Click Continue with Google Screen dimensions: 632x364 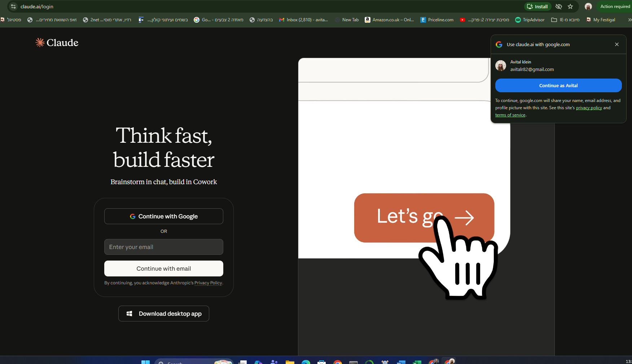164,216
